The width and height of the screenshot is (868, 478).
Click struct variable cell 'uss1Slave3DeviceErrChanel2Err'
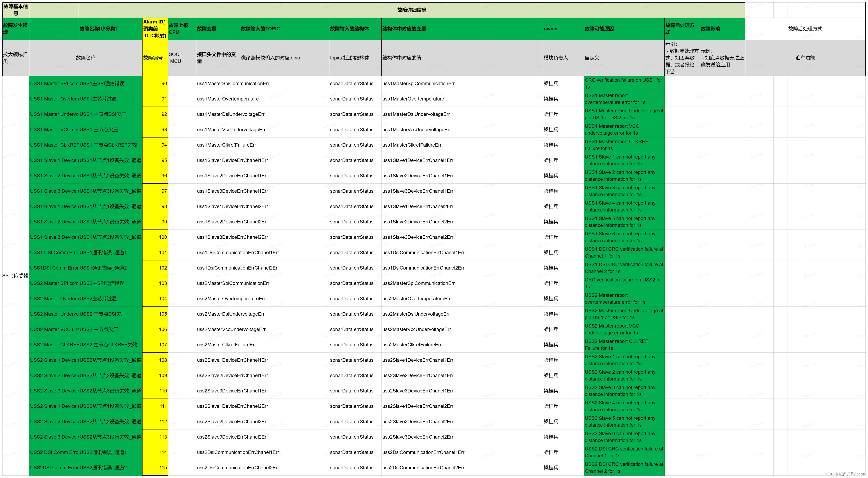(462, 237)
